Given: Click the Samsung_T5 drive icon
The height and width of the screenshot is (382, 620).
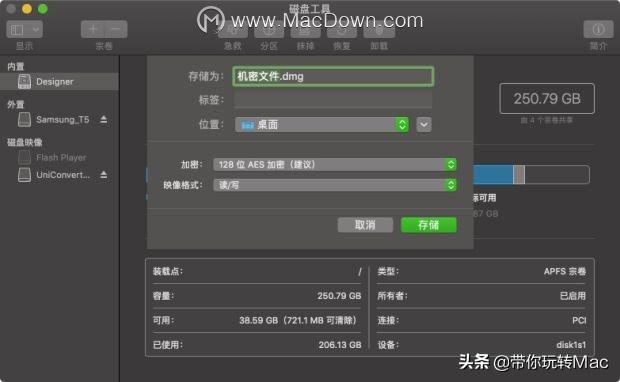Looking at the screenshot, I should tap(24, 119).
